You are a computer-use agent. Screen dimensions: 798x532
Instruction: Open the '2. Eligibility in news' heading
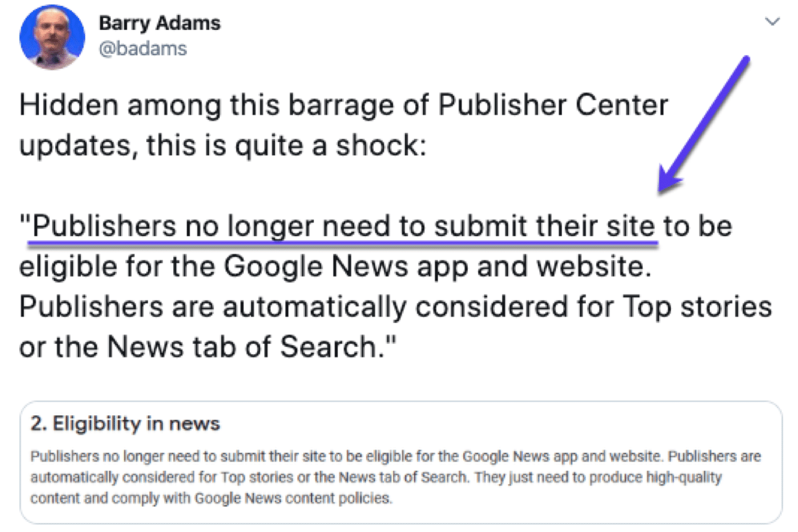(x=124, y=423)
